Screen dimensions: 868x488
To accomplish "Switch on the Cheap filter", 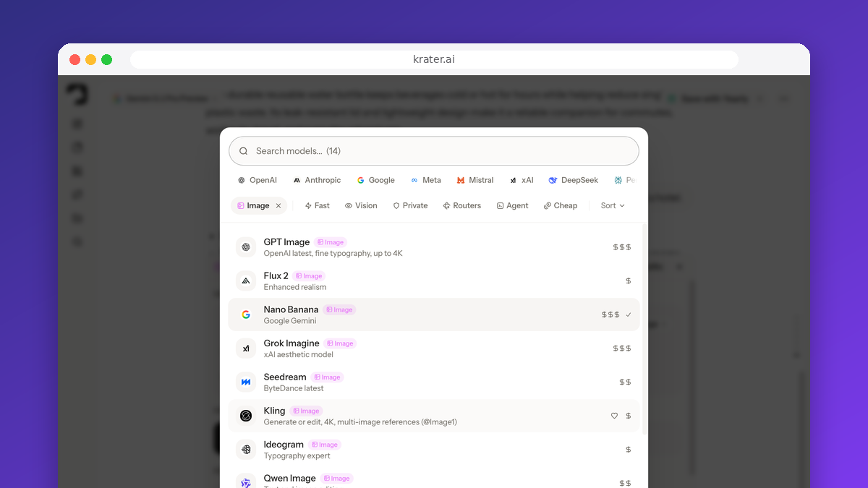I will tap(561, 206).
